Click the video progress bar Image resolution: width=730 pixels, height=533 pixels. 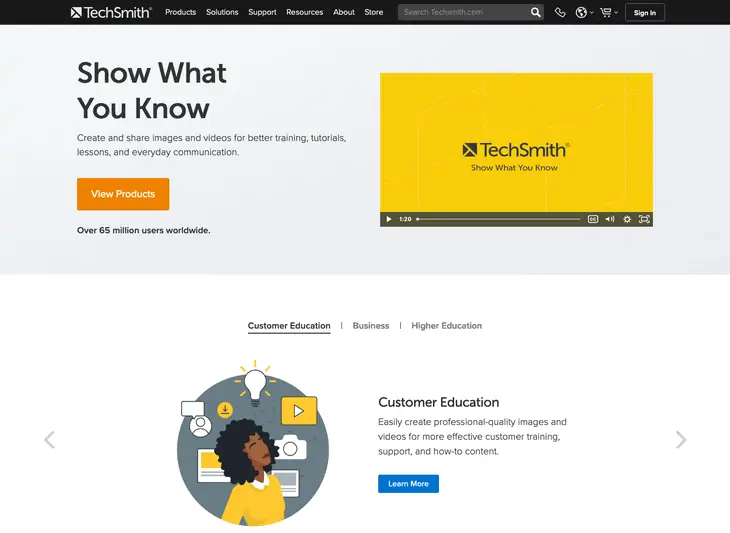click(499, 219)
